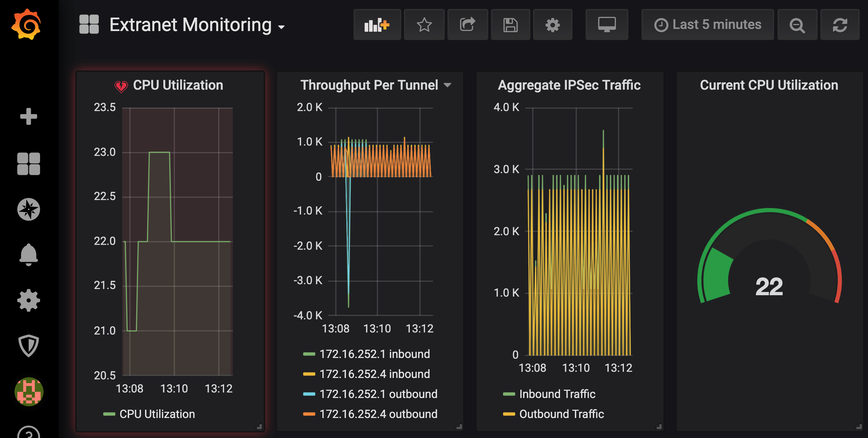This screenshot has width=868, height=438.
Task: Open the Explore compass icon
Action: point(29,209)
